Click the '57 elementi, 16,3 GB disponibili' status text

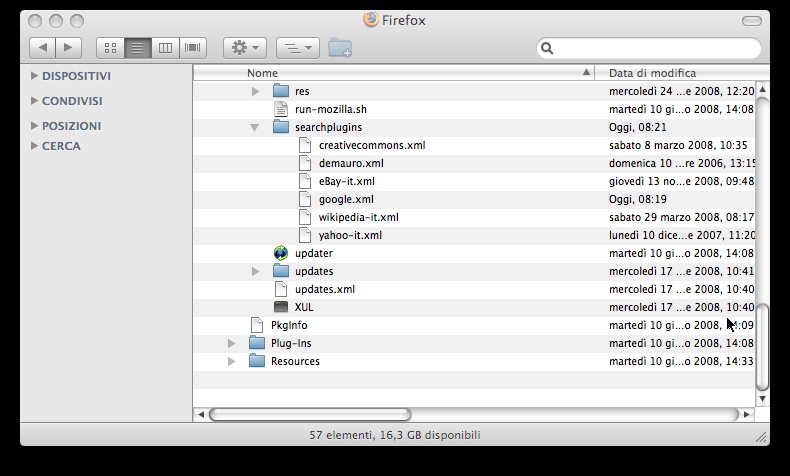394,435
